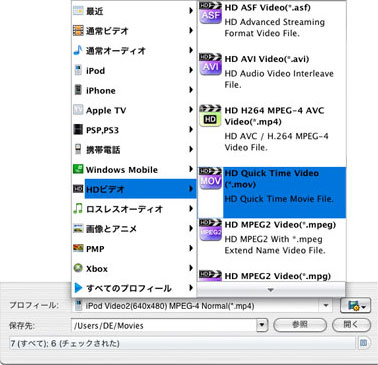This screenshot has width=378, height=365.
Task: Click the HD AVI Video format icon
Action: tap(210, 64)
